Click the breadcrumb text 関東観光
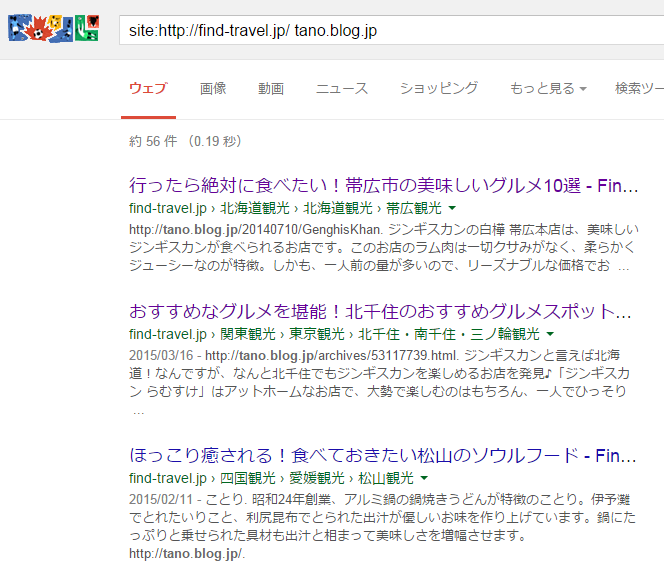Screen dimensions: 664x562 click(248, 334)
